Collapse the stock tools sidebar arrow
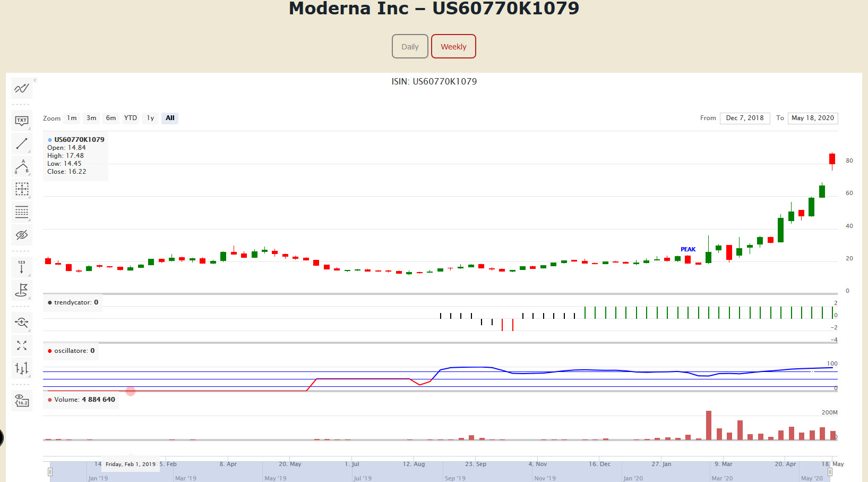 (35, 81)
